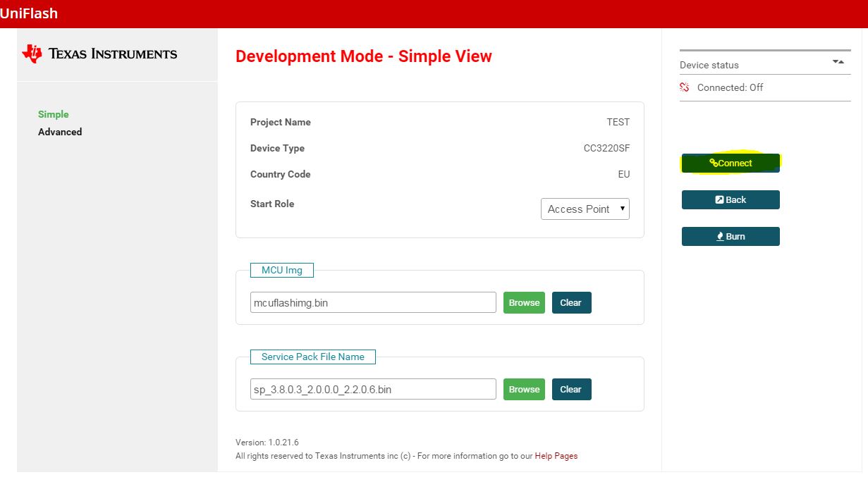Click the Development Mode - Simple View heading
This screenshot has height=482, width=868.
364,56
